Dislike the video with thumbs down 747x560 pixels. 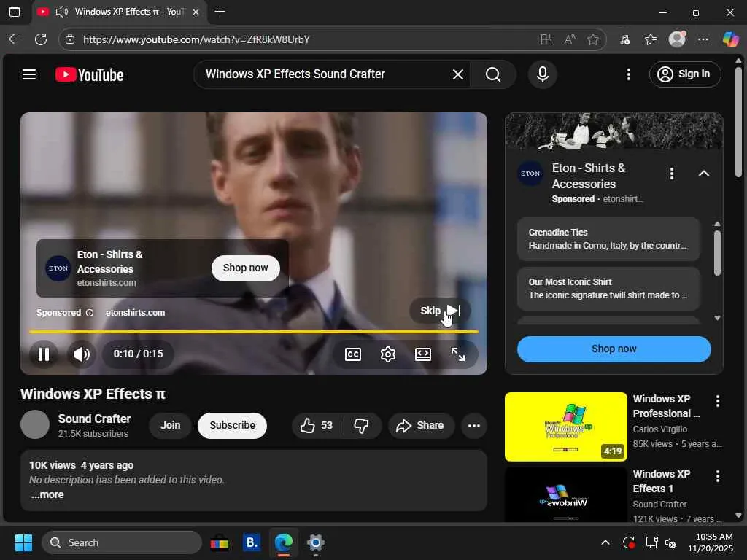362,425
